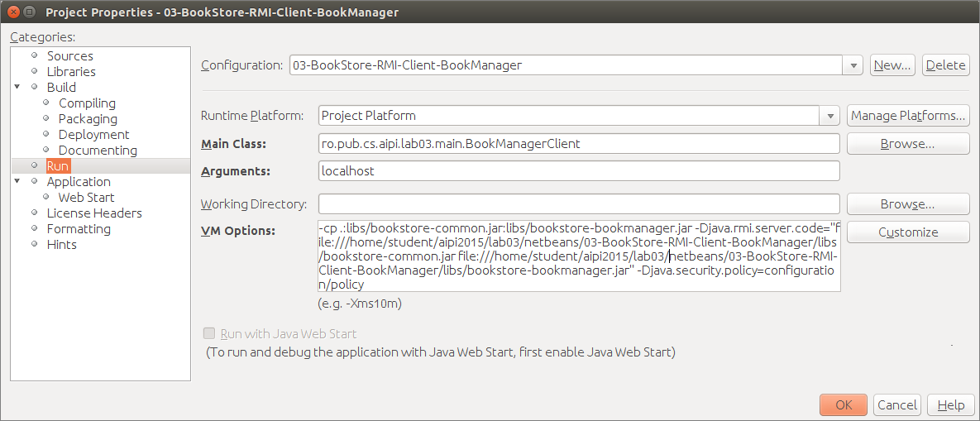This screenshot has width=980, height=421.
Task: Cancel the Project Properties dialog
Action: [896, 404]
